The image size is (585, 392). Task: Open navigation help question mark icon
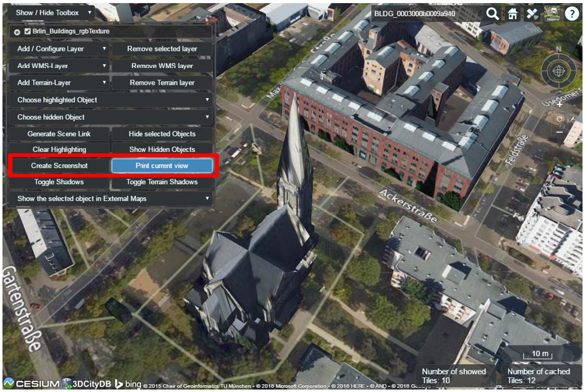572,14
